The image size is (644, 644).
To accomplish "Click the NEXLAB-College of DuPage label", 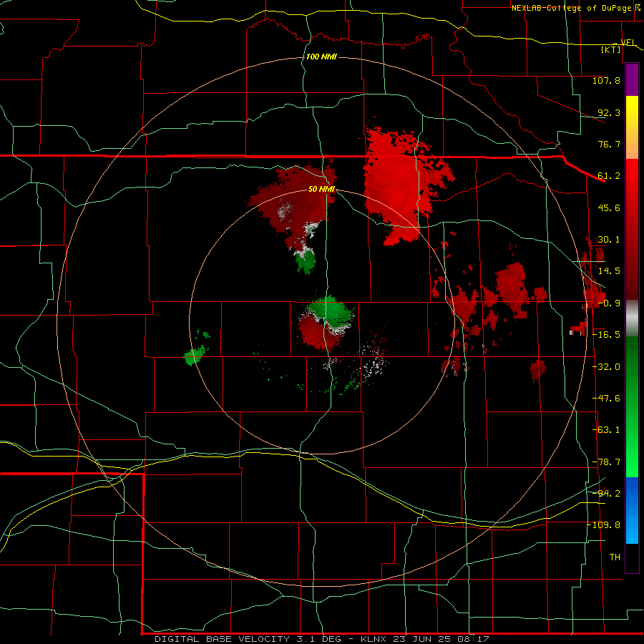I will pos(571,8).
